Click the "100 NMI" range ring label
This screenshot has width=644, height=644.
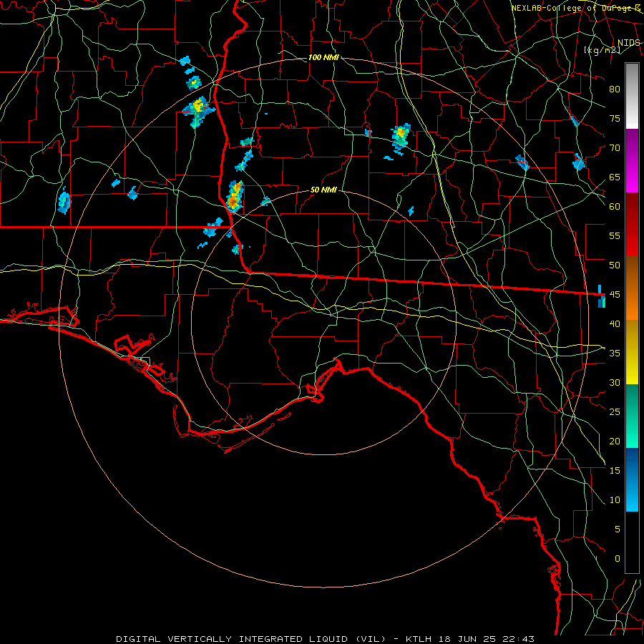click(x=323, y=57)
